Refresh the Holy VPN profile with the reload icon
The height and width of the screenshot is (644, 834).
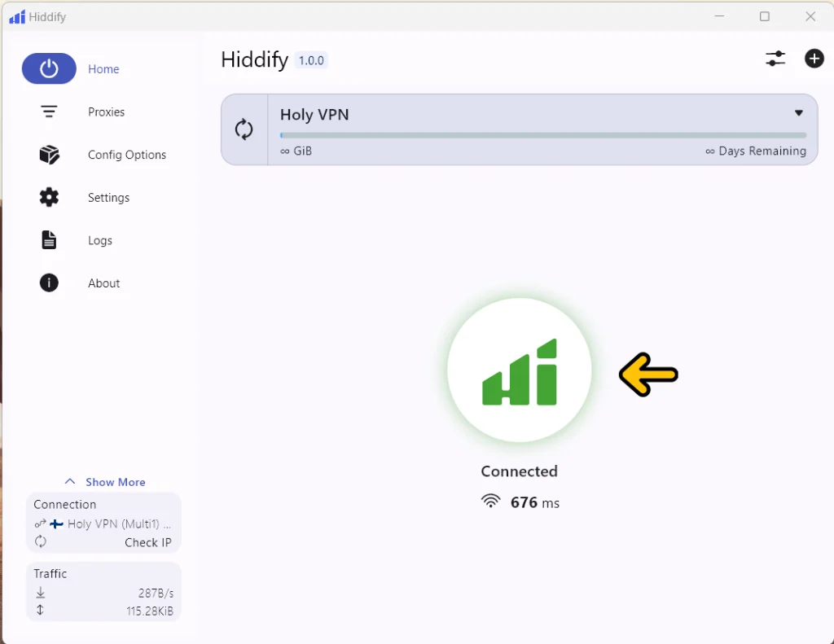point(244,129)
